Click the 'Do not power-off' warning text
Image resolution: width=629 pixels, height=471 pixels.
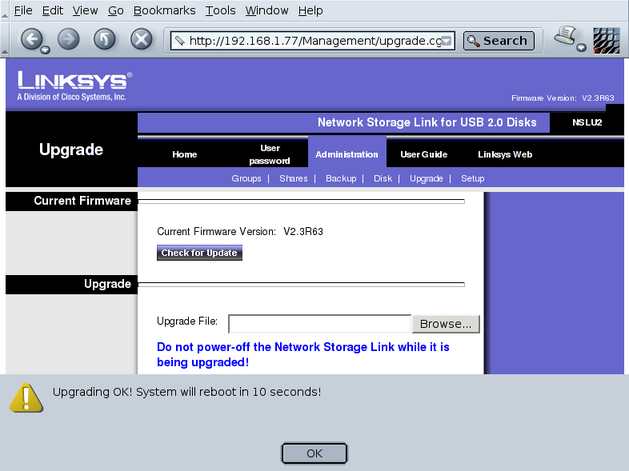(303, 355)
